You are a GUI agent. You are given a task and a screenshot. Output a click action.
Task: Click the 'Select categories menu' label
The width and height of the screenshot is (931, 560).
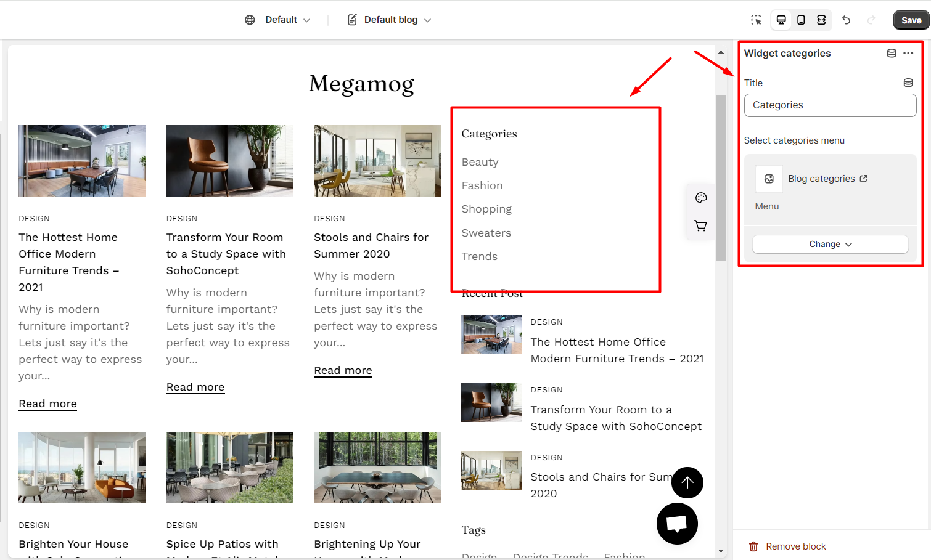tap(794, 140)
